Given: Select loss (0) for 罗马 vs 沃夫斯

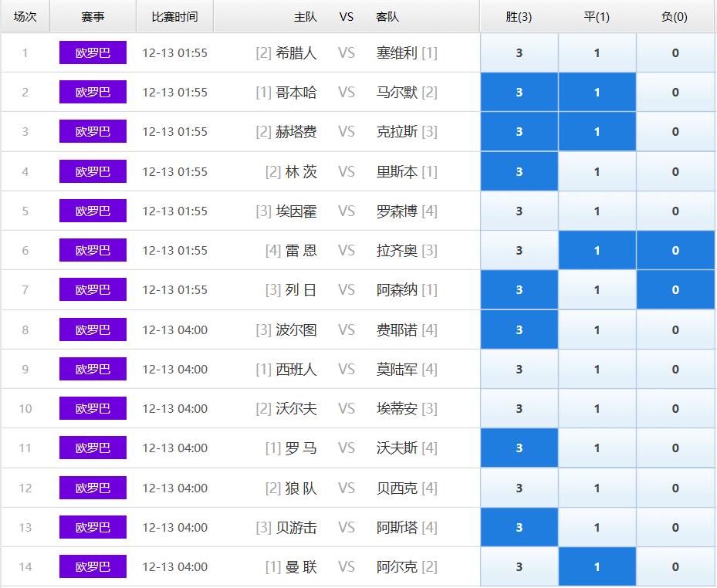Looking at the screenshot, I should coord(675,448).
